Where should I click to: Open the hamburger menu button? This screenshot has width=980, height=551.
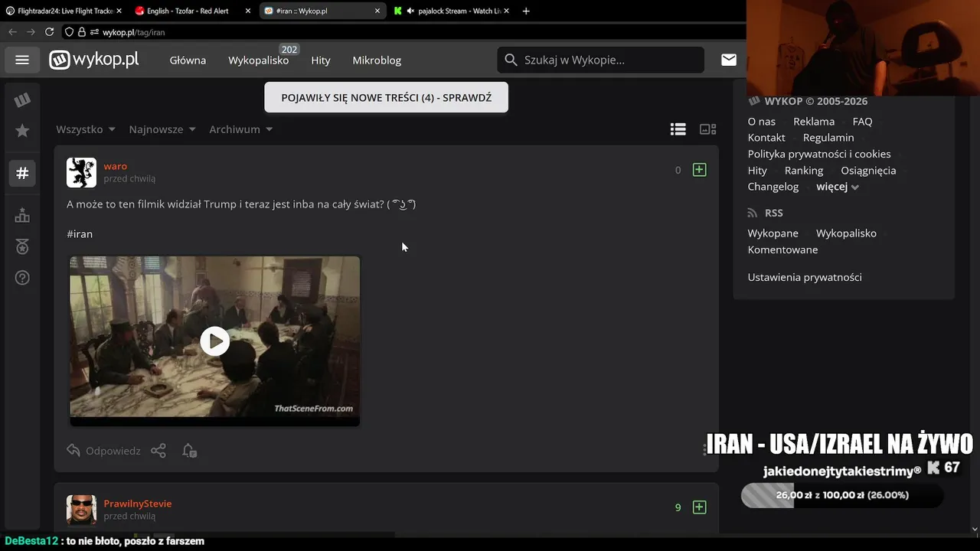22,60
